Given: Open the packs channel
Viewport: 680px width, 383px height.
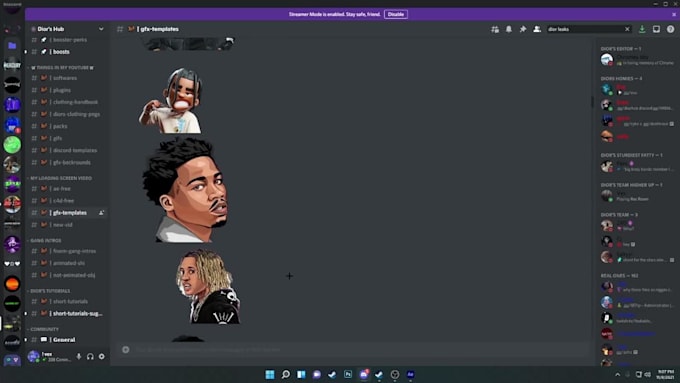Looking at the screenshot, I should click(67, 126).
